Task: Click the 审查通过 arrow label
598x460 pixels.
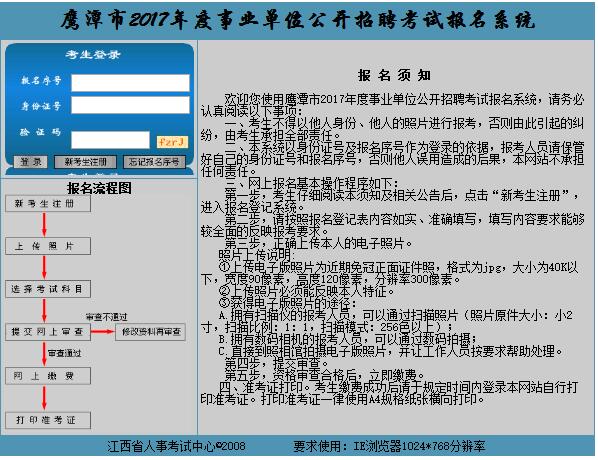Action: pyautogui.click(x=65, y=353)
